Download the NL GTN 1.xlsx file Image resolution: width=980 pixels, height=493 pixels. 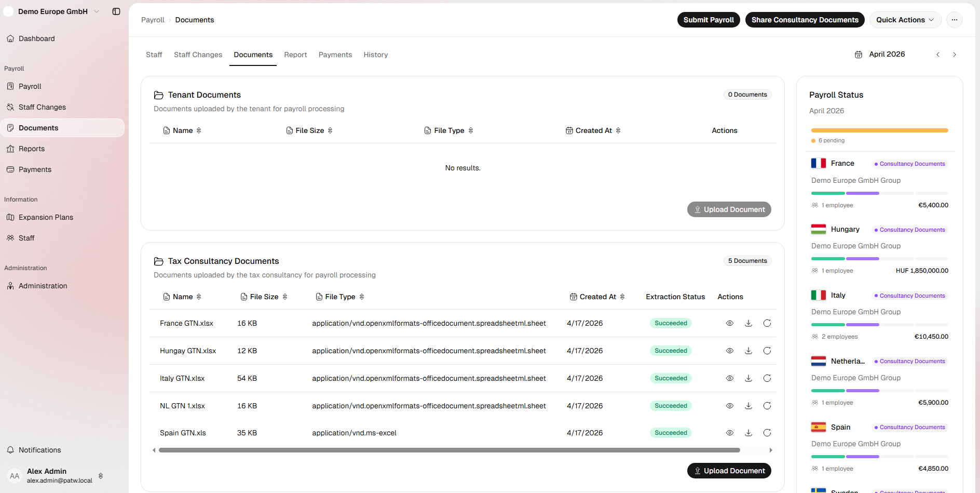pos(748,406)
